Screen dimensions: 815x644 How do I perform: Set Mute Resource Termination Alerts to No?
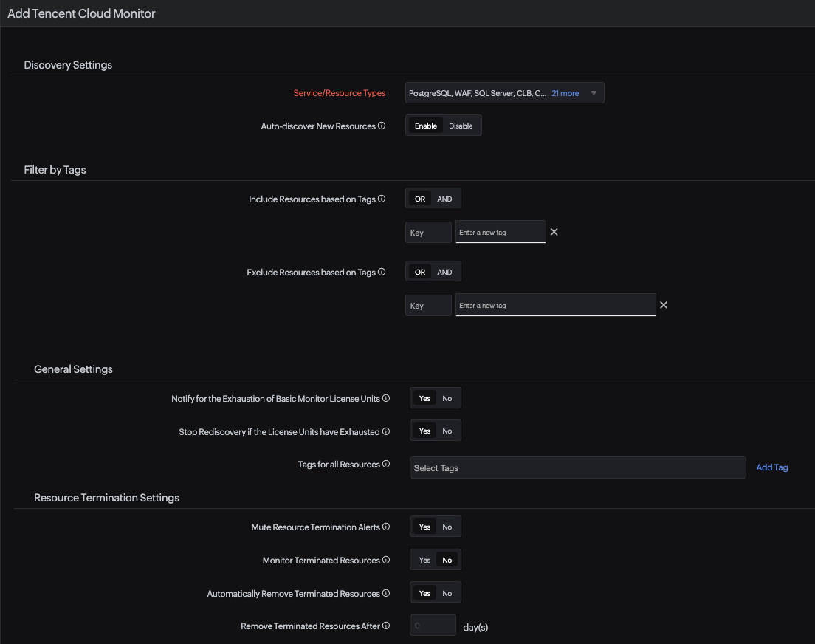(x=447, y=527)
